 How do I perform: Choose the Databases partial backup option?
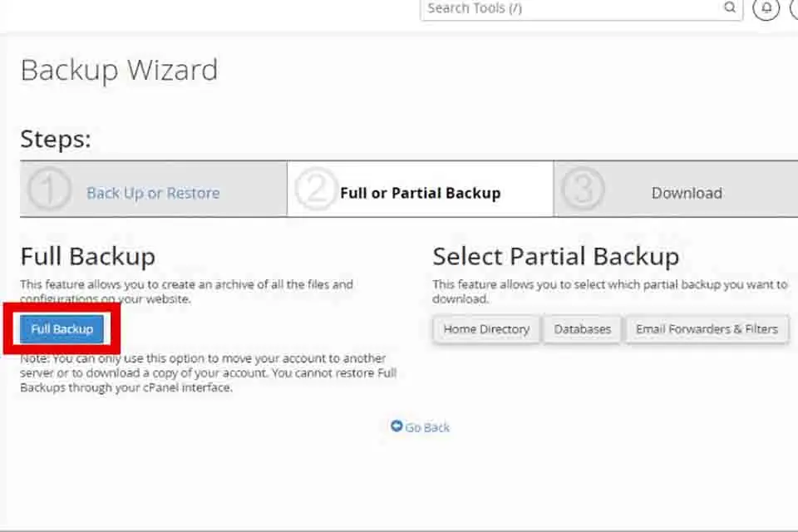point(582,329)
